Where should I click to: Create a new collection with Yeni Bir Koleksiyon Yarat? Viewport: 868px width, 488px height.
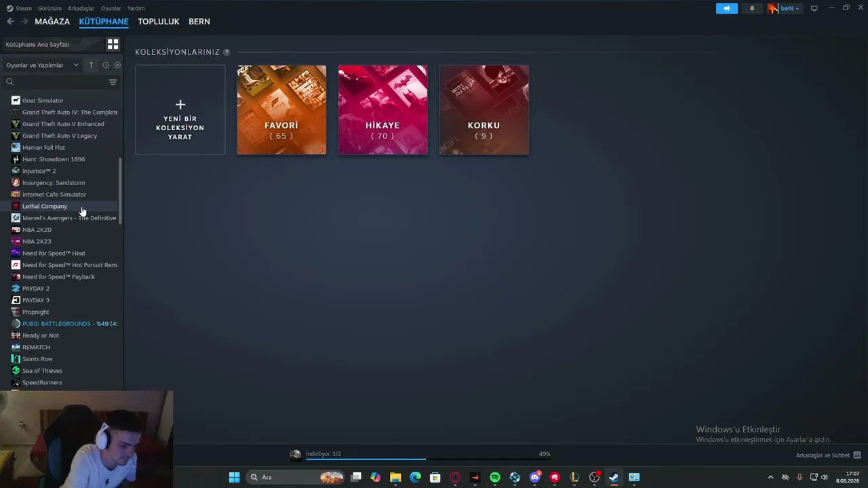point(180,110)
